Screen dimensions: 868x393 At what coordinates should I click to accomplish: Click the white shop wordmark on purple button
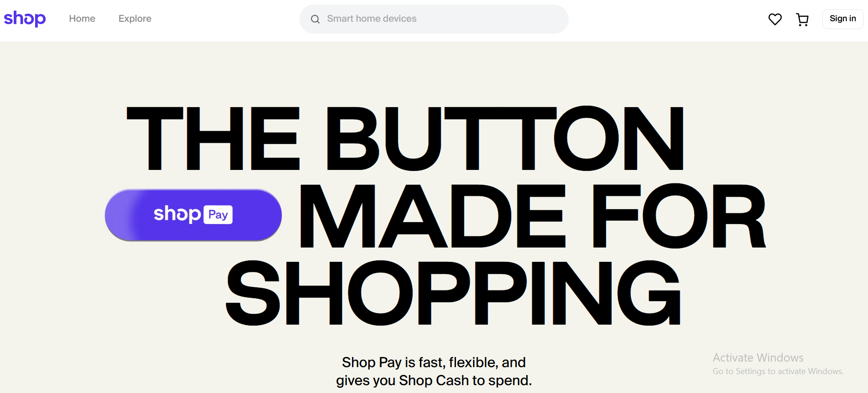point(177,214)
